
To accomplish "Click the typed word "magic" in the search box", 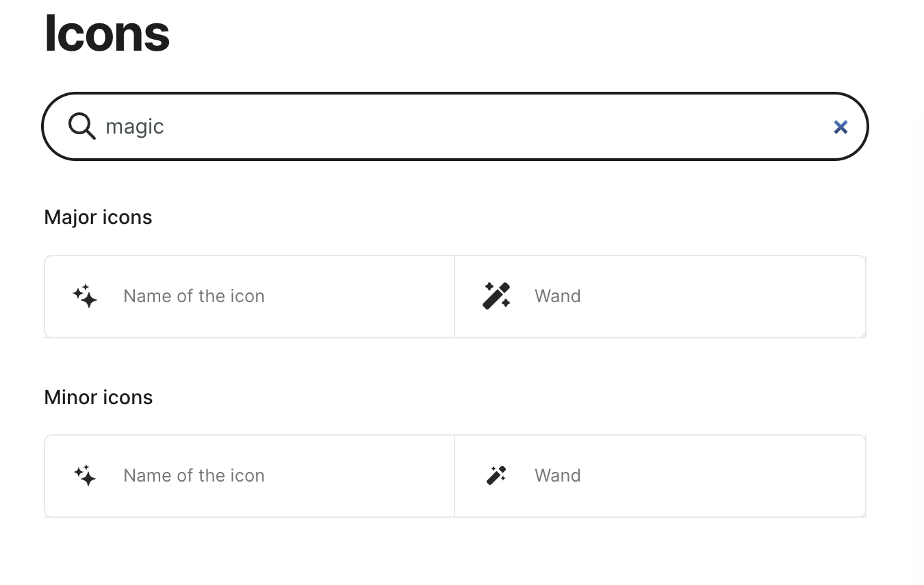I will pos(135,127).
